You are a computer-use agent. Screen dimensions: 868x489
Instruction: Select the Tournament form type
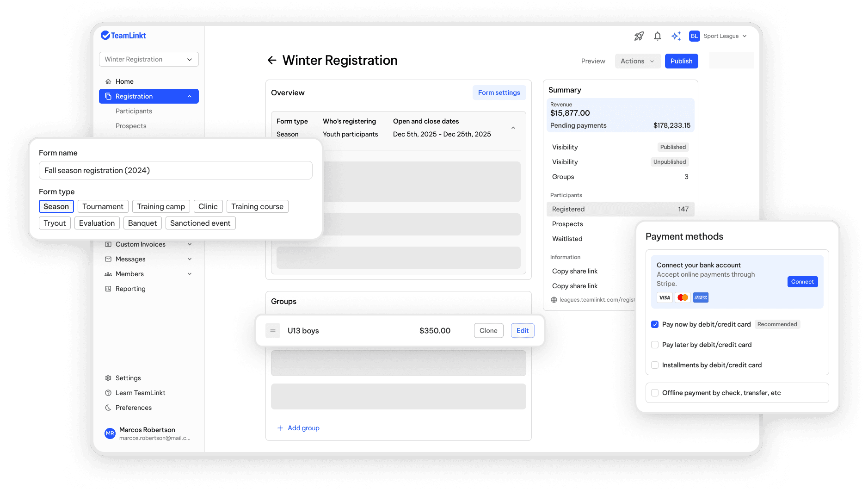(103, 206)
